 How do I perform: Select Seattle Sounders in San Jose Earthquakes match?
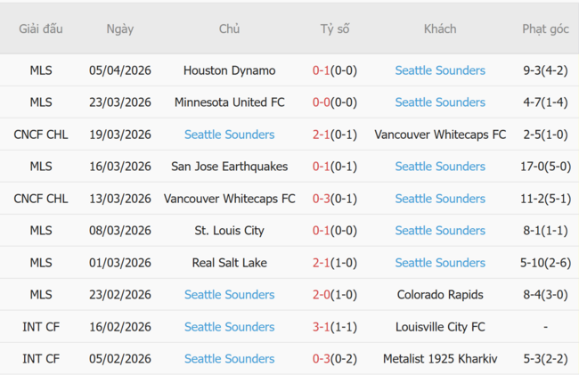(x=440, y=167)
